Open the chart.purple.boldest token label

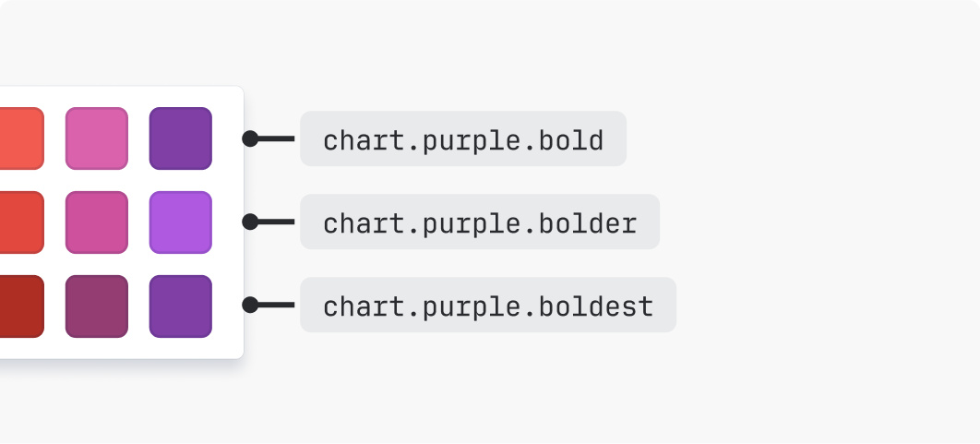(x=488, y=306)
